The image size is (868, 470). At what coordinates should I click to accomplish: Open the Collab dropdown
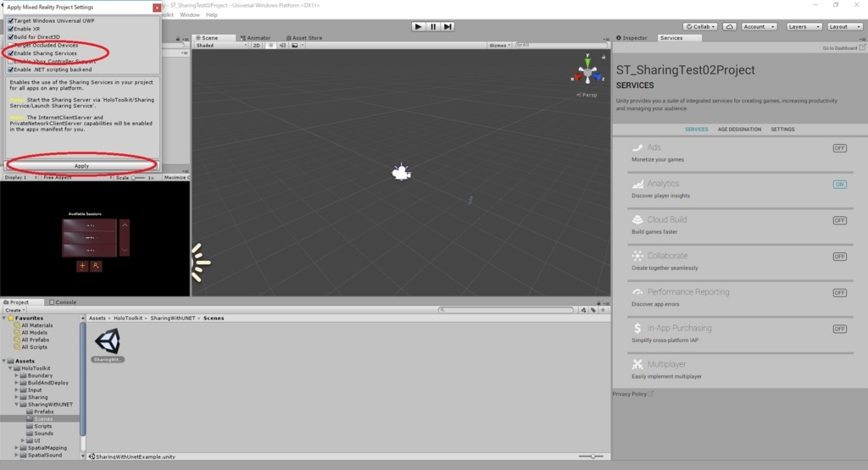click(x=700, y=26)
